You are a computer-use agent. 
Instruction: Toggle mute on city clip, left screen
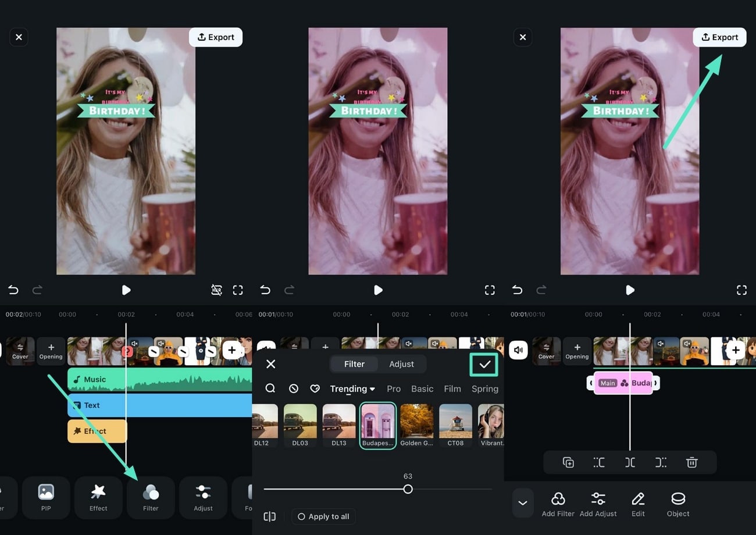[x=134, y=343]
